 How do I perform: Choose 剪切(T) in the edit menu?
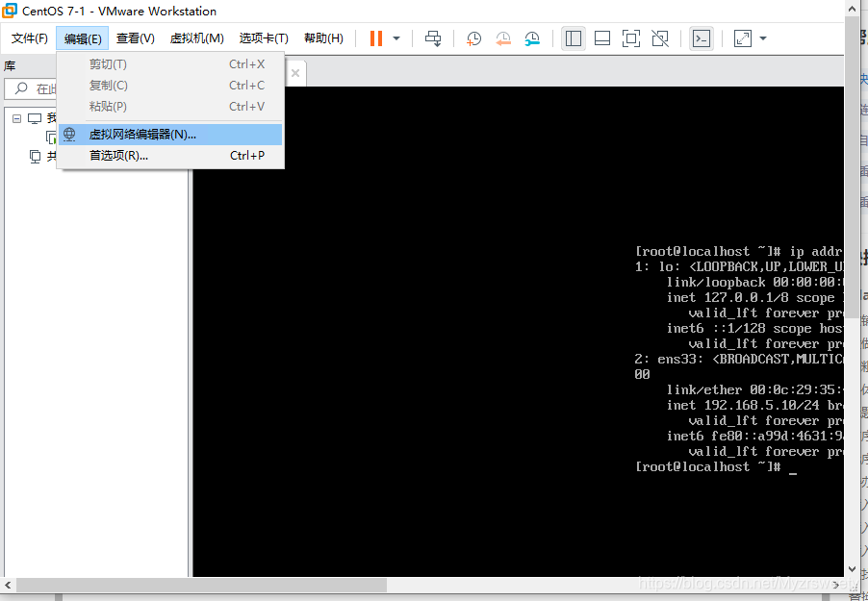click(x=170, y=64)
